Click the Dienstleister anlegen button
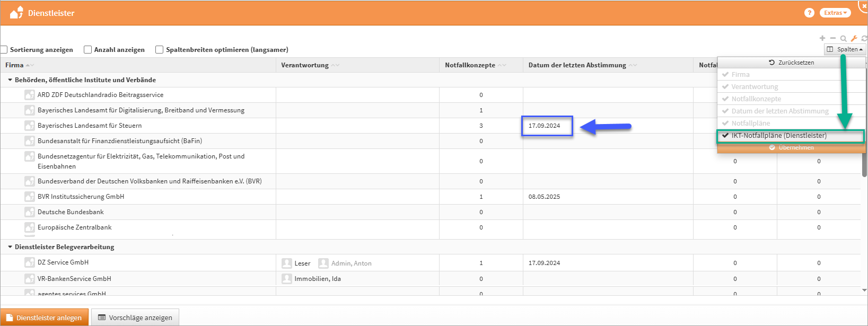The width and height of the screenshot is (868, 326). pos(45,318)
